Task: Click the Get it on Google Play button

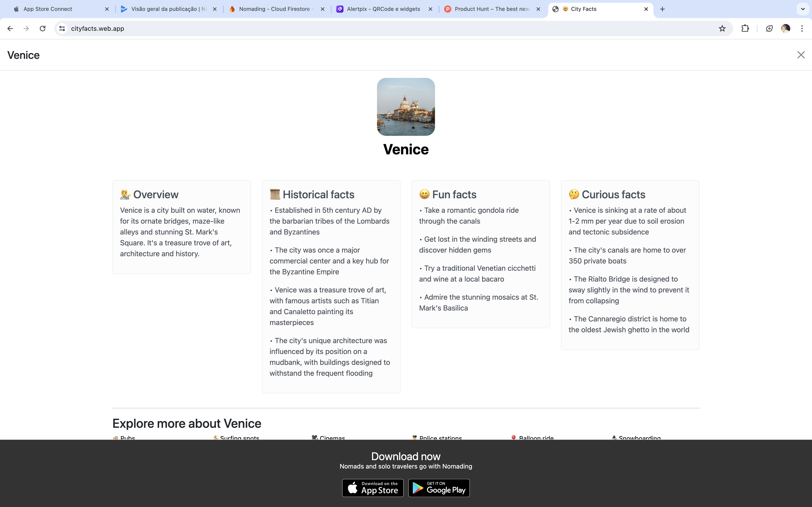Action: 439,488
